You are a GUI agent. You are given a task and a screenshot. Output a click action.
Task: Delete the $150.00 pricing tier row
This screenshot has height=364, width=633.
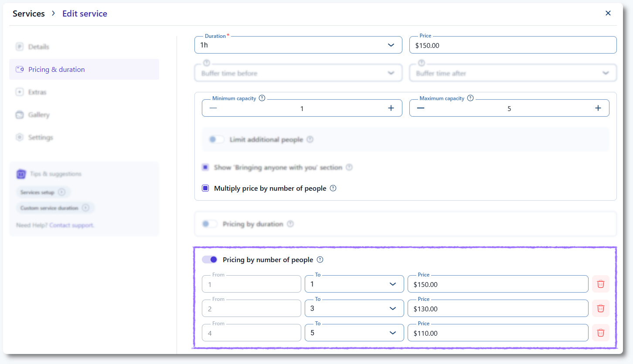[x=600, y=284]
